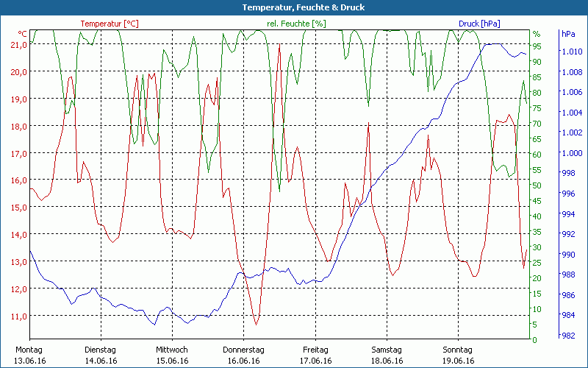Click the Freitag day label

(315, 350)
